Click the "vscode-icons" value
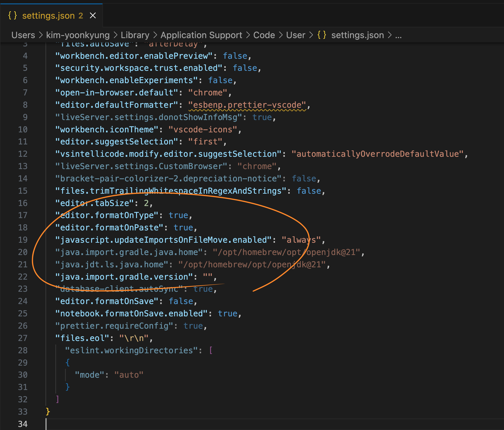 (x=203, y=130)
